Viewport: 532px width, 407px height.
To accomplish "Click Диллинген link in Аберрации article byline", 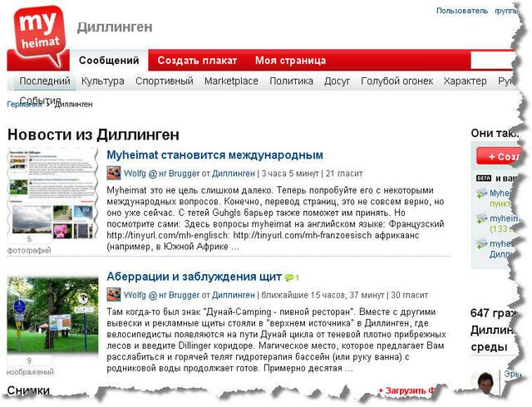I will (x=234, y=295).
